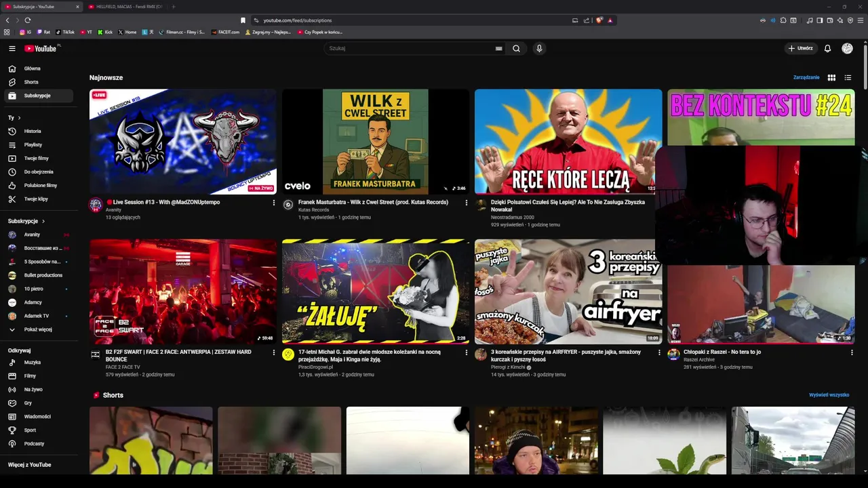This screenshot has width=868, height=488.
Task: Open the notifications bell
Action: (827, 48)
